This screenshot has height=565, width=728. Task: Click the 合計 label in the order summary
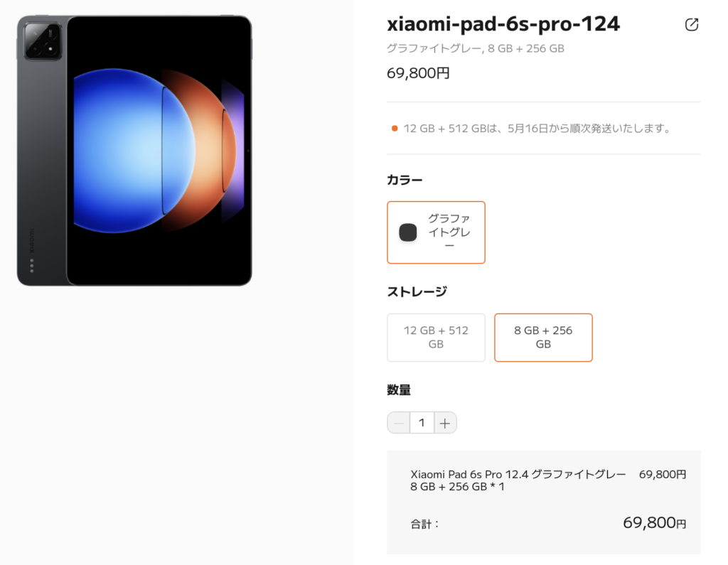click(x=425, y=524)
